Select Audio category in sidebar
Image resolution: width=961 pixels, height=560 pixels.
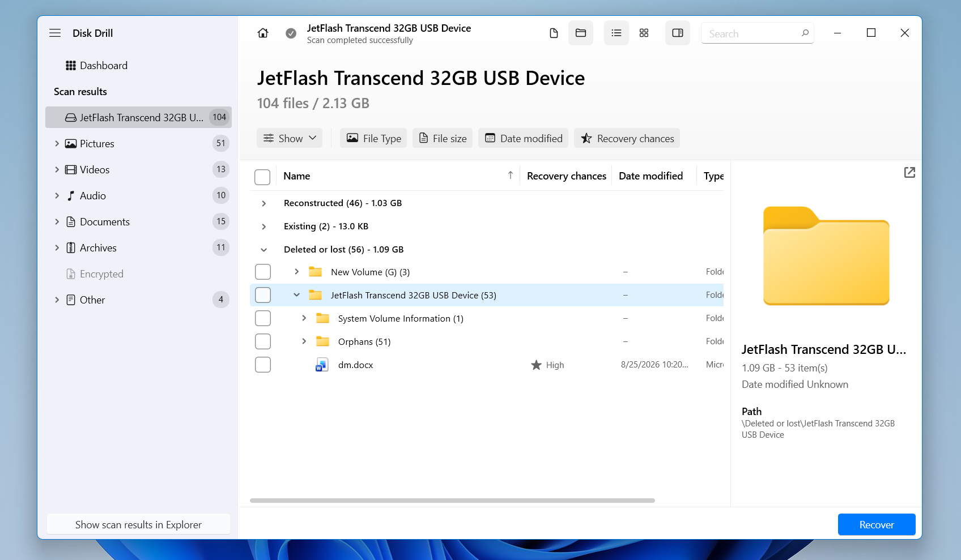coord(138,196)
